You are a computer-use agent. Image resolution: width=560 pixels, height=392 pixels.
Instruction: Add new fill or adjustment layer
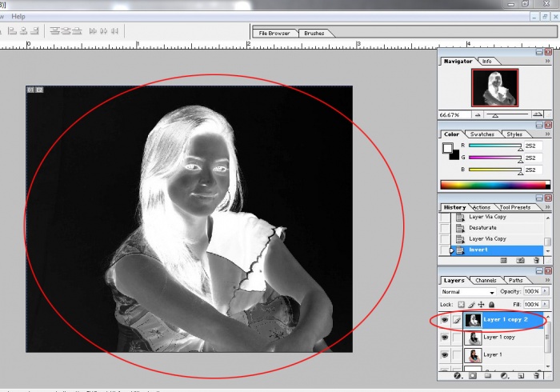pyautogui.click(x=504, y=375)
